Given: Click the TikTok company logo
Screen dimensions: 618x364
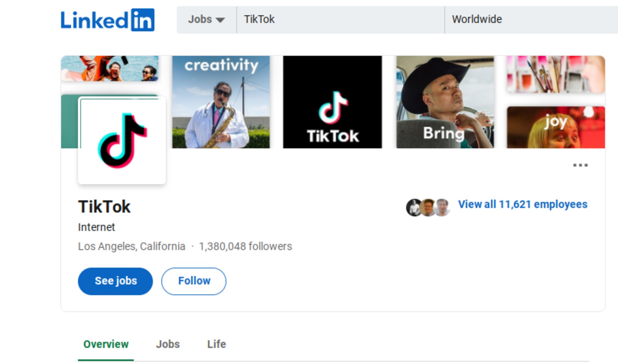Looking at the screenshot, I should [122, 141].
